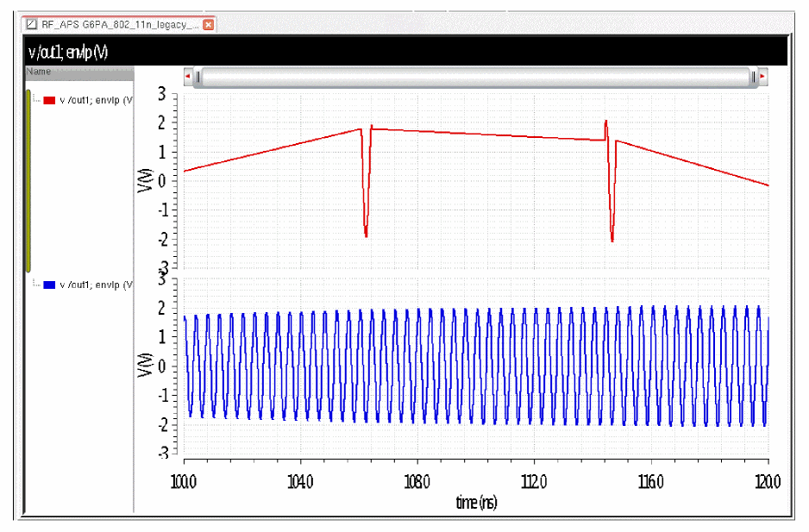Click the waveform window icon on the tab

click(31, 24)
